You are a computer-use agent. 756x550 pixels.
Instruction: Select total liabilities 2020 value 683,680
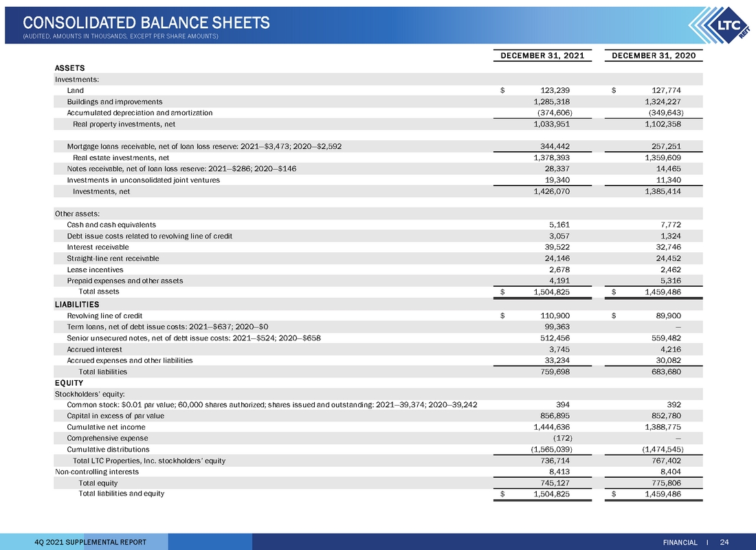click(x=666, y=372)
